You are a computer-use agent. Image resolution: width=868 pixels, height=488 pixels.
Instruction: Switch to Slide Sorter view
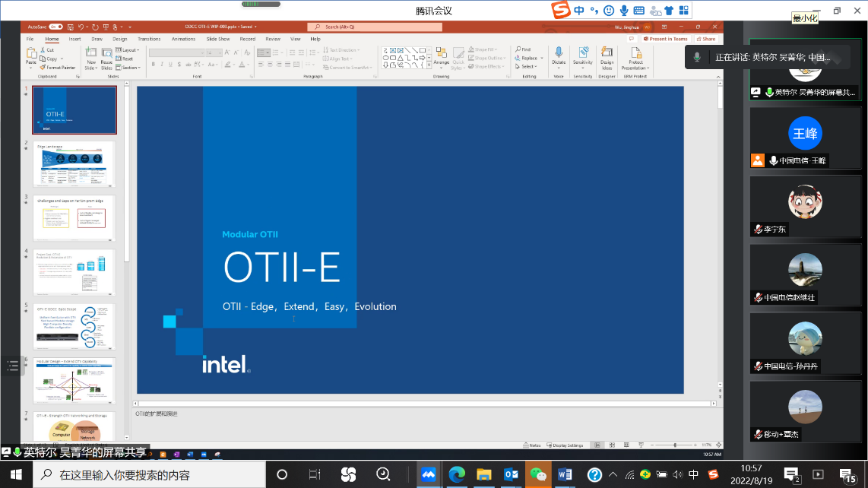pyautogui.click(x=612, y=445)
